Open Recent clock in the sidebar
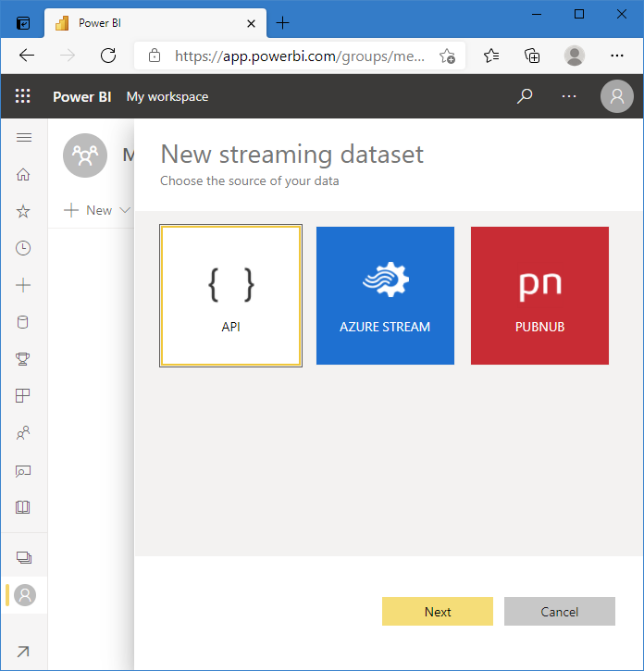 point(23,248)
